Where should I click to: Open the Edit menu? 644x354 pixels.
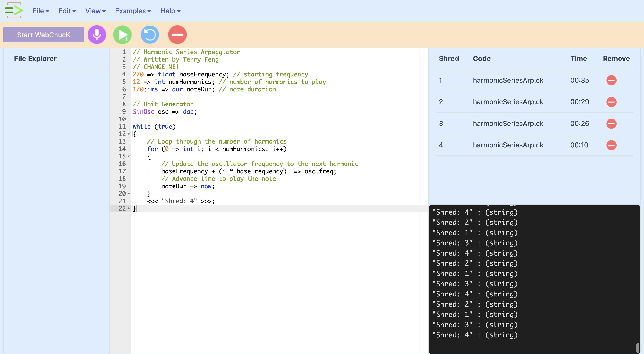67,11
